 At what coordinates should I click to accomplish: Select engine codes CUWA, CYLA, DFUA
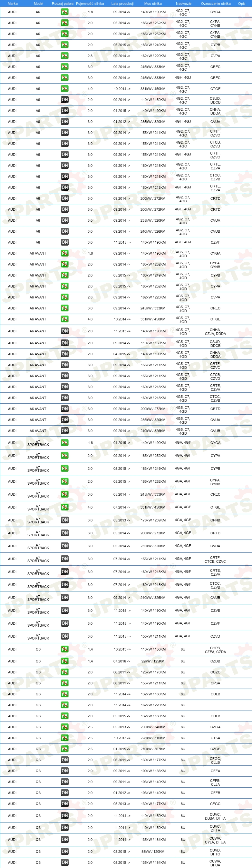tap(215, 840)
